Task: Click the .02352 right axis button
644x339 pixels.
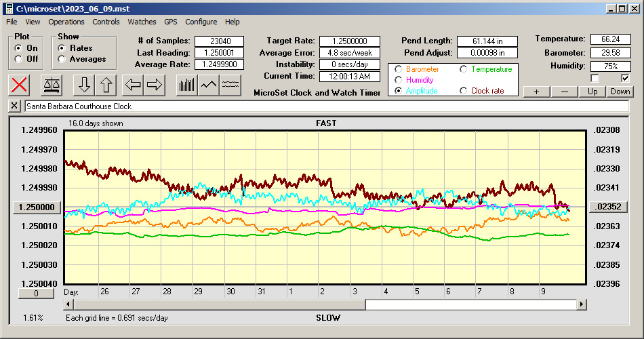Action: coord(608,207)
